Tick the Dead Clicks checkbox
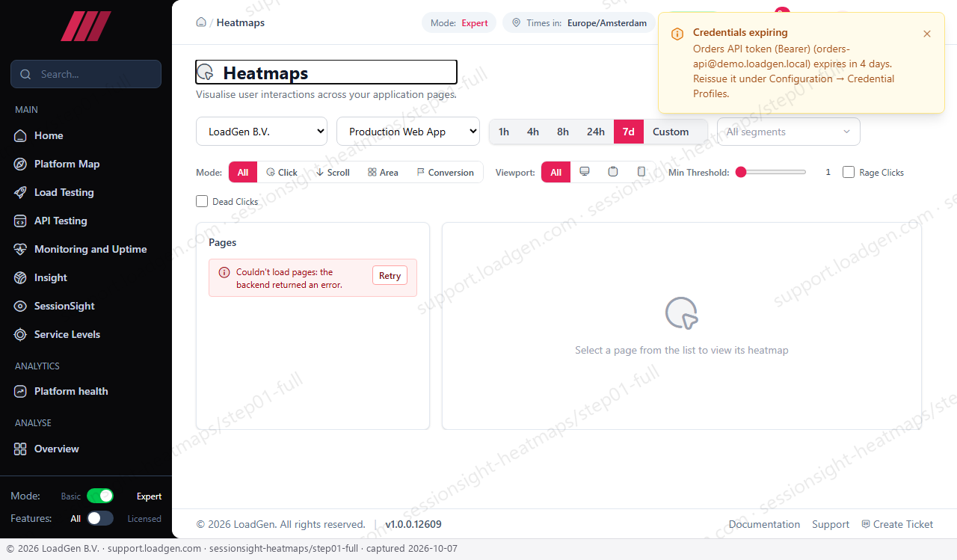Viewport: 957px width, 560px height. (x=202, y=201)
